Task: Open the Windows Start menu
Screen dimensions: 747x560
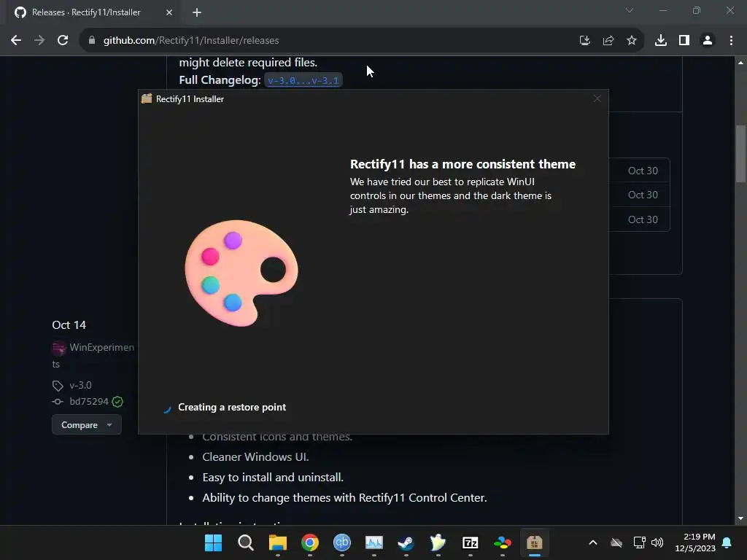Action: point(213,542)
